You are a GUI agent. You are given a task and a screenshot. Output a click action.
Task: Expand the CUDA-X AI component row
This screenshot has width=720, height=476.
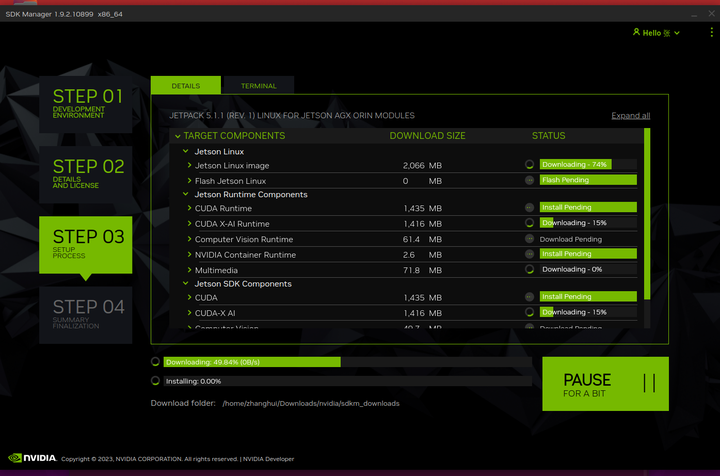coord(189,313)
